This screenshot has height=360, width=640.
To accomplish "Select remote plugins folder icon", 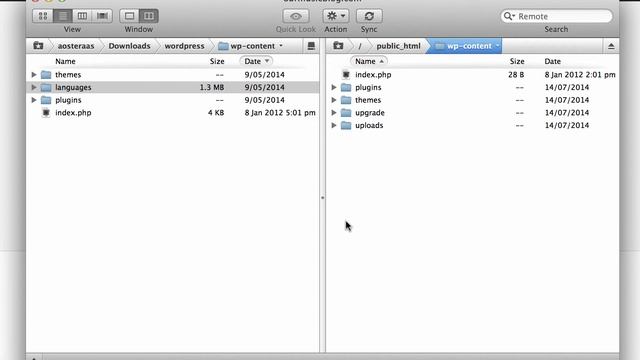I will pyautogui.click(x=346, y=87).
